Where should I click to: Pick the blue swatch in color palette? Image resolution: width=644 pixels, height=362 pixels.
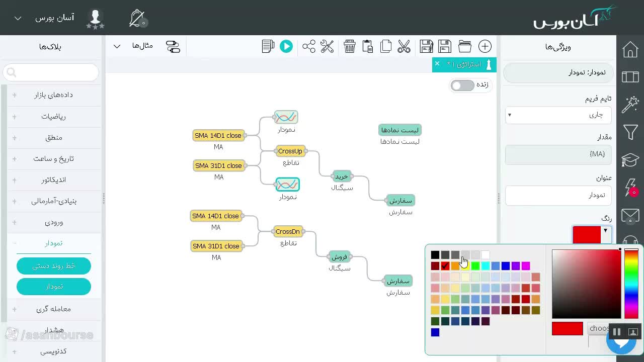(506, 266)
